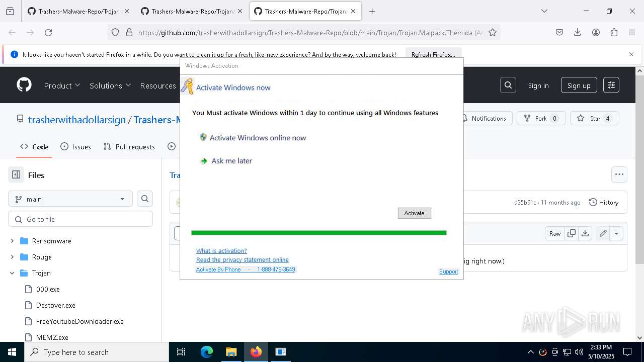This screenshot has height=362, width=644.
Task: Expand the Rouge folder
Action: pos(12,257)
